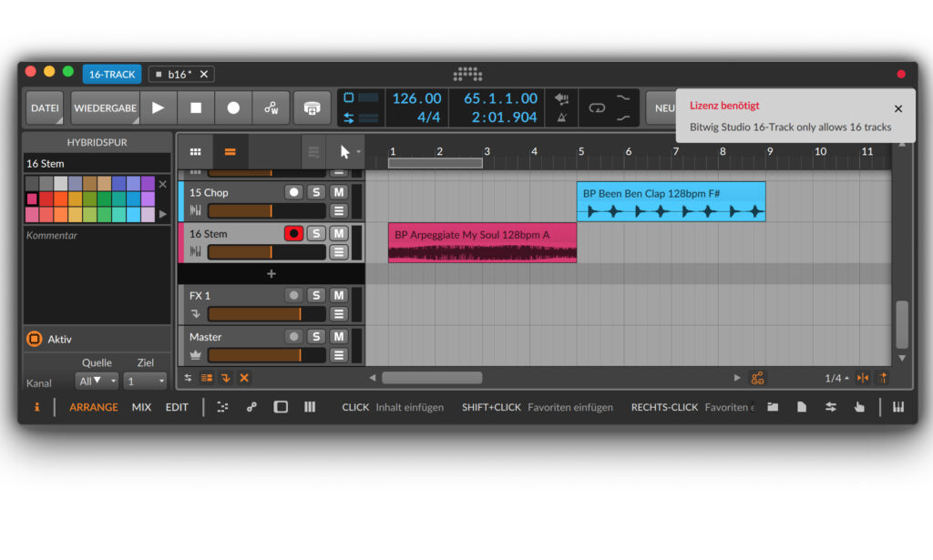Toggle the loop icon in the transport
The width and height of the screenshot is (933, 560).
[x=597, y=107]
